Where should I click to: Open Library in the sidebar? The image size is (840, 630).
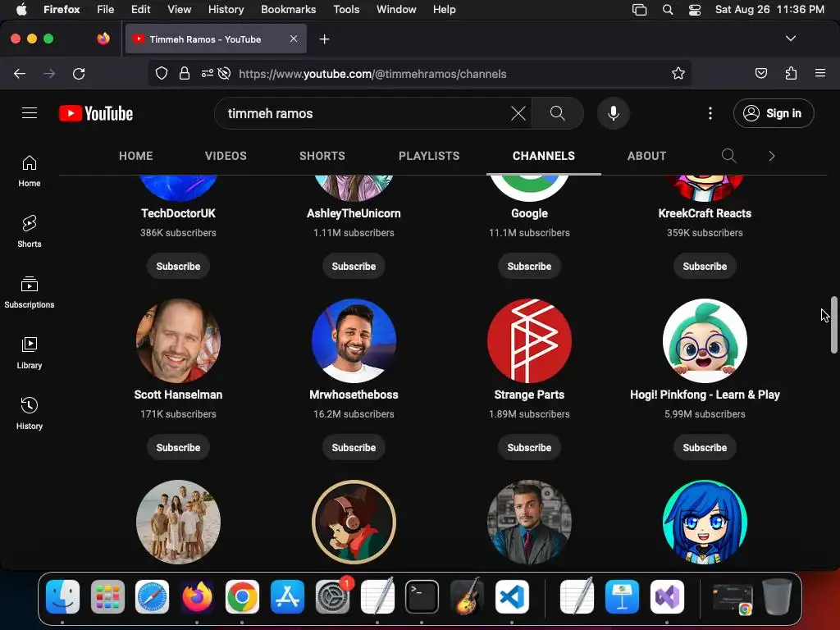pos(30,353)
